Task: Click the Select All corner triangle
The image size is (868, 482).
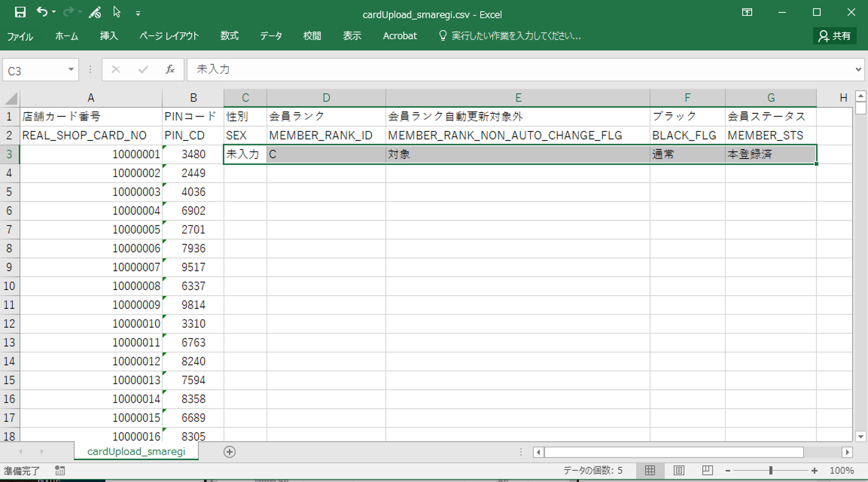Action: pos(11,98)
